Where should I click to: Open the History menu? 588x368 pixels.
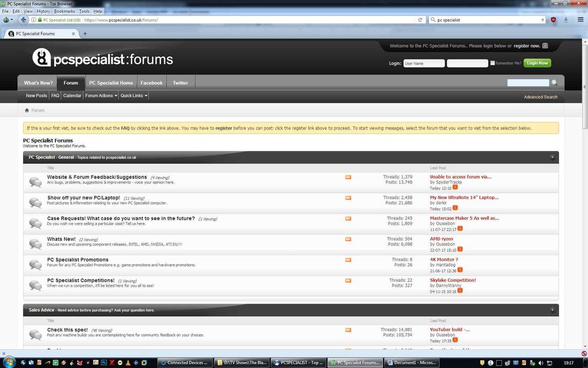point(43,11)
